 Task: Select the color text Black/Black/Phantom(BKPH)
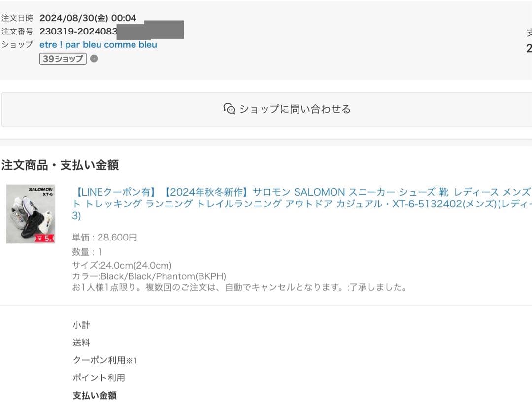[163, 276]
